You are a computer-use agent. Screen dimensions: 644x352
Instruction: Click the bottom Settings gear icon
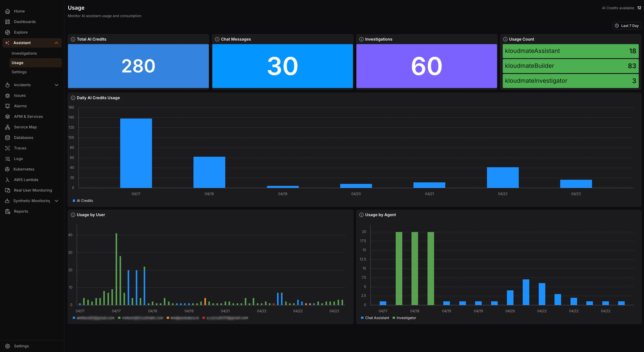pyautogui.click(x=7, y=346)
